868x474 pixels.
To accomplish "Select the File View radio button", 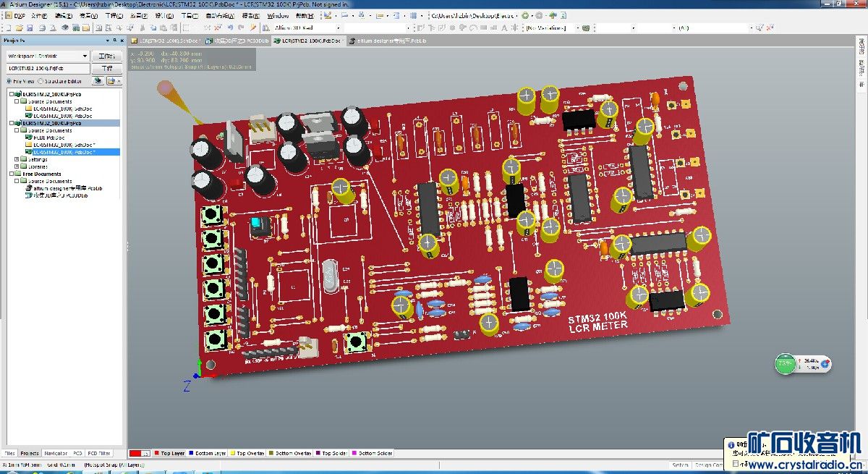I will click(x=9, y=82).
